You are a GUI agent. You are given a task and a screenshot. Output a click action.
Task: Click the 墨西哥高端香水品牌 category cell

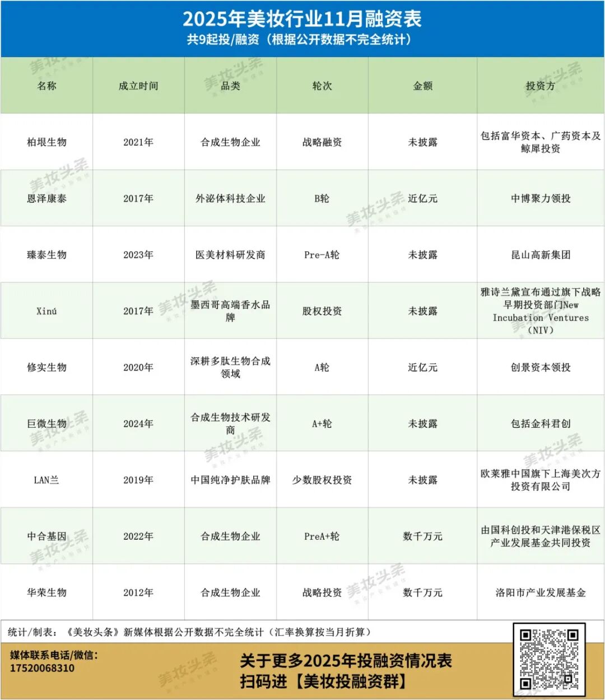[x=230, y=311]
